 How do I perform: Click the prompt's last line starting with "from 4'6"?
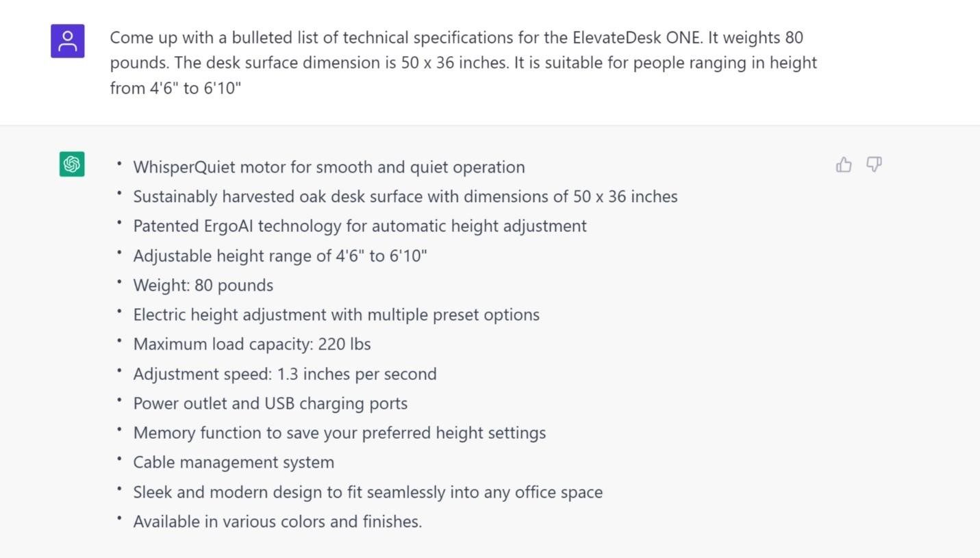pyautogui.click(x=175, y=88)
